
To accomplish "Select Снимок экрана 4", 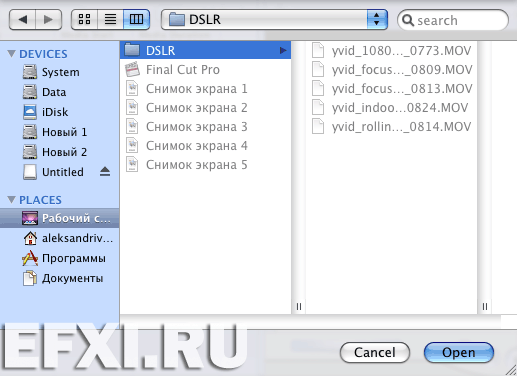I will pyautogui.click(x=205, y=145).
